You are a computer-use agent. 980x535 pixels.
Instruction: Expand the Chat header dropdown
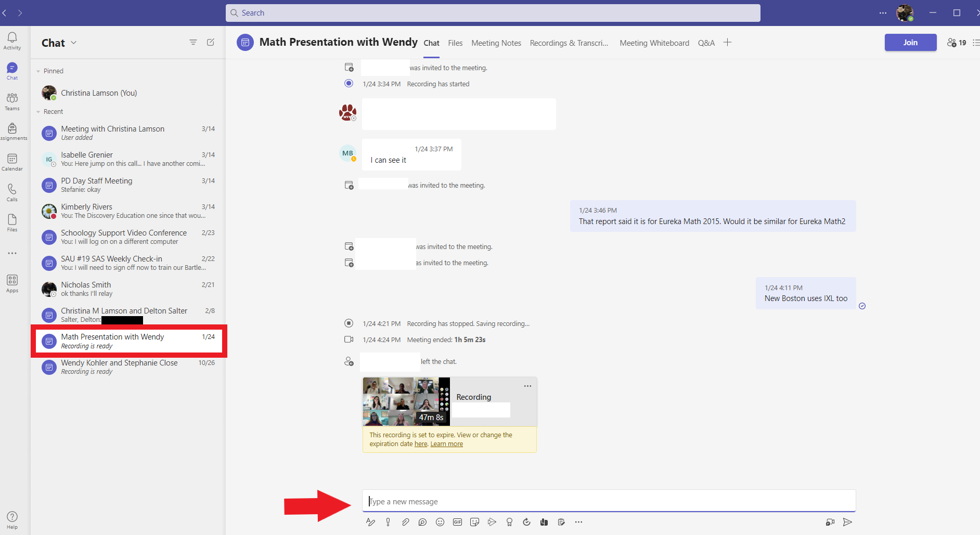click(74, 43)
